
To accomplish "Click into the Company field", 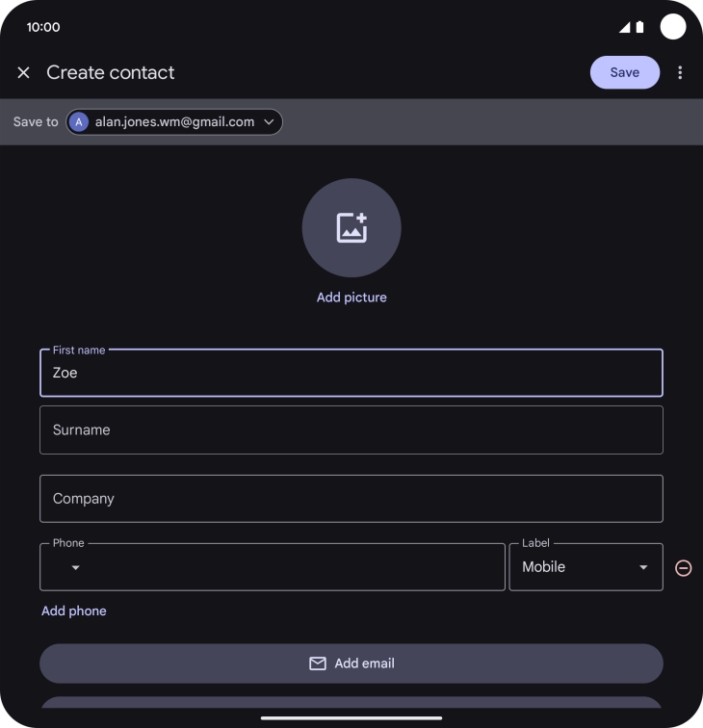I will click(x=351, y=499).
